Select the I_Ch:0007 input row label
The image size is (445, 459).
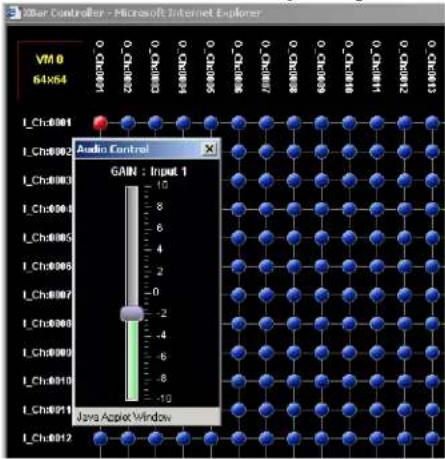(47, 295)
